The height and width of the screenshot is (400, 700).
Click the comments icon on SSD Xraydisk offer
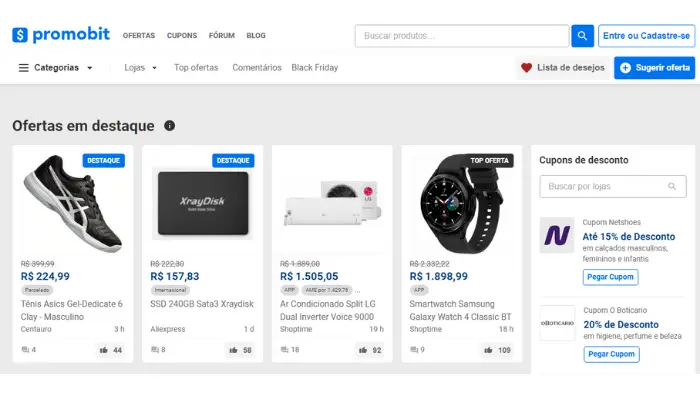pyautogui.click(x=153, y=350)
